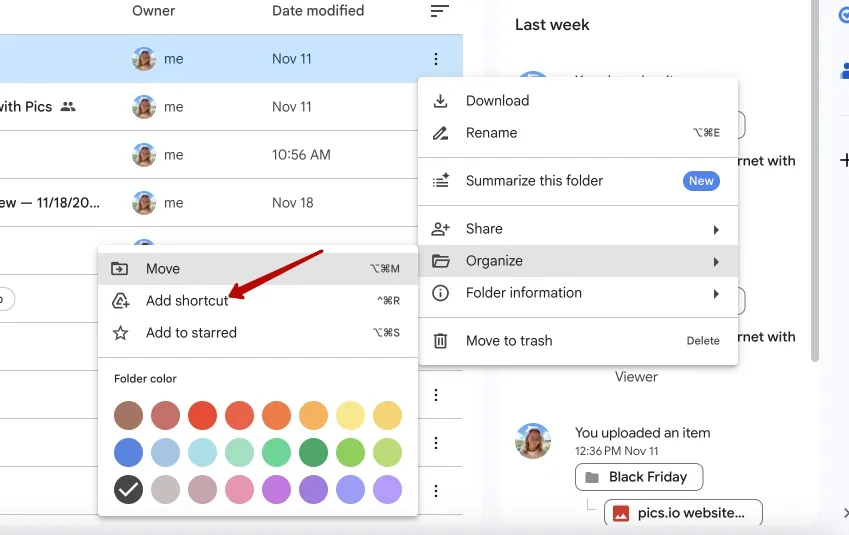Click the download arrow icon
This screenshot has width=849, height=535.
[x=440, y=101]
